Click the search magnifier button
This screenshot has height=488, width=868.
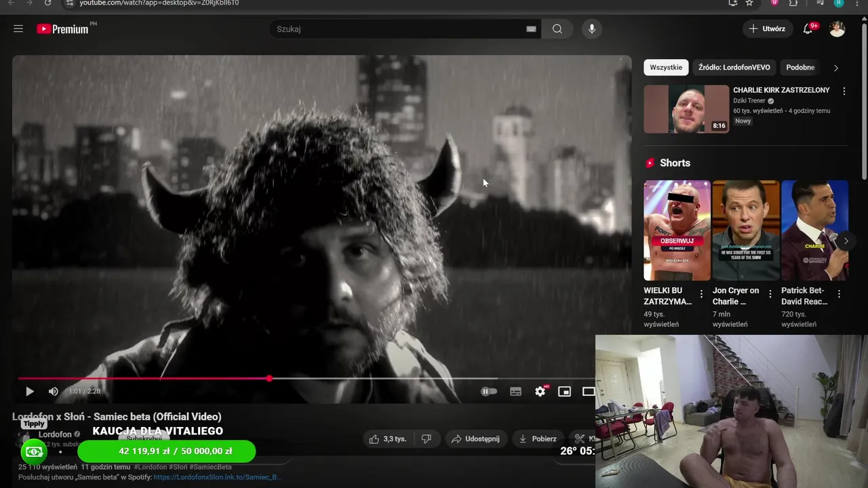pyautogui.click(x=557, y=29)
